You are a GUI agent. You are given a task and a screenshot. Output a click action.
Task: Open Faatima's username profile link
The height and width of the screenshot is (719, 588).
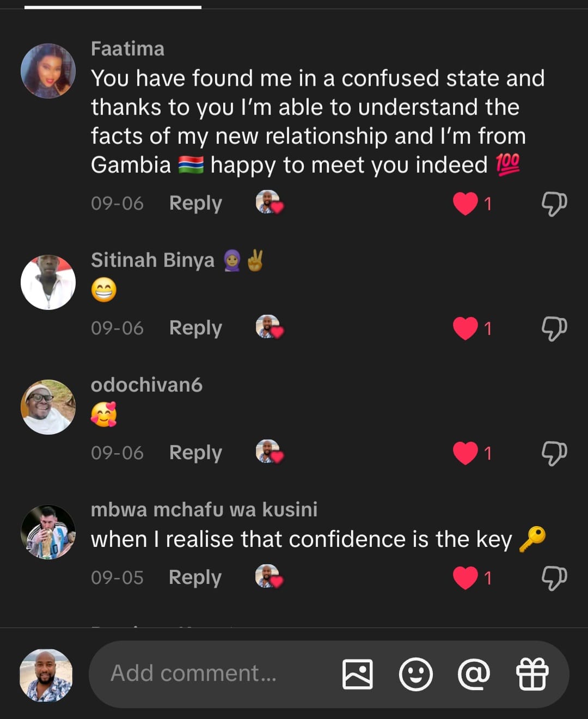pos(127,49)
